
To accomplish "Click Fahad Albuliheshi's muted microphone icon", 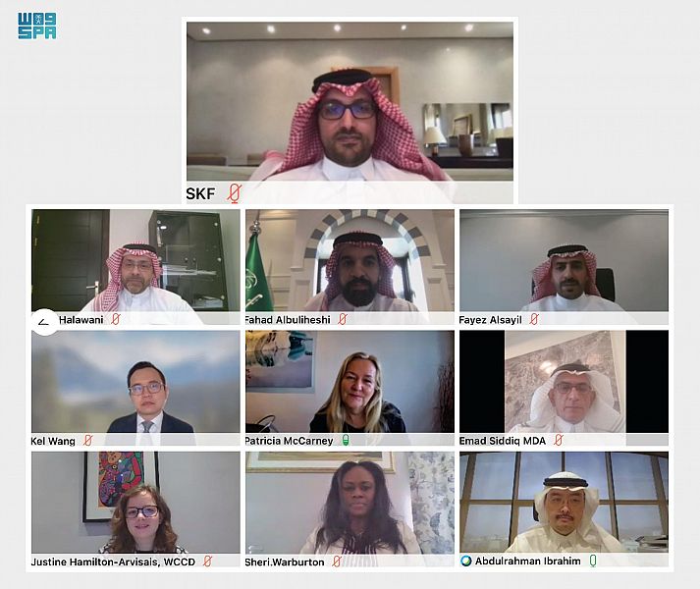I will [x=343, y=319].
